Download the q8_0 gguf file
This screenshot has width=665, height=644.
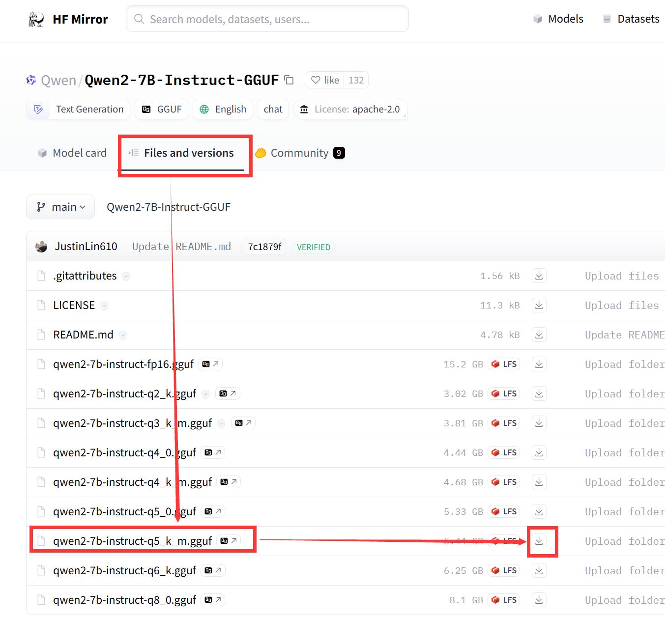pos(539,600)
